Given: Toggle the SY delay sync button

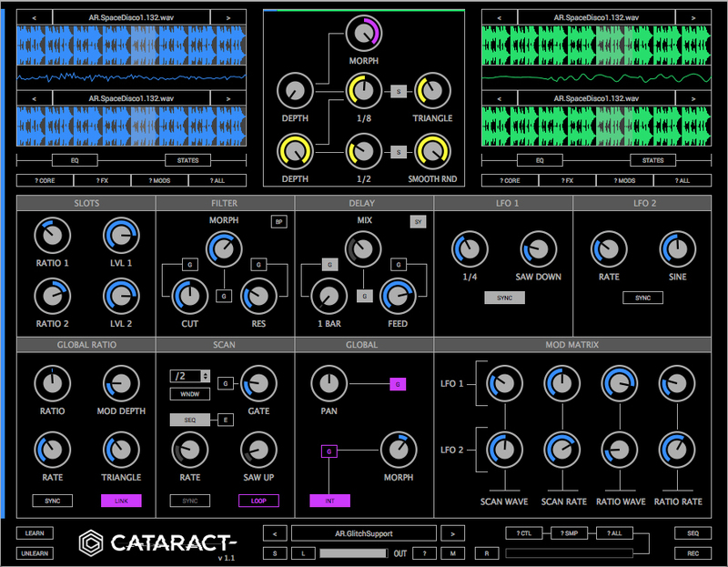Looking at the screenshot, I should coord(419,221).
